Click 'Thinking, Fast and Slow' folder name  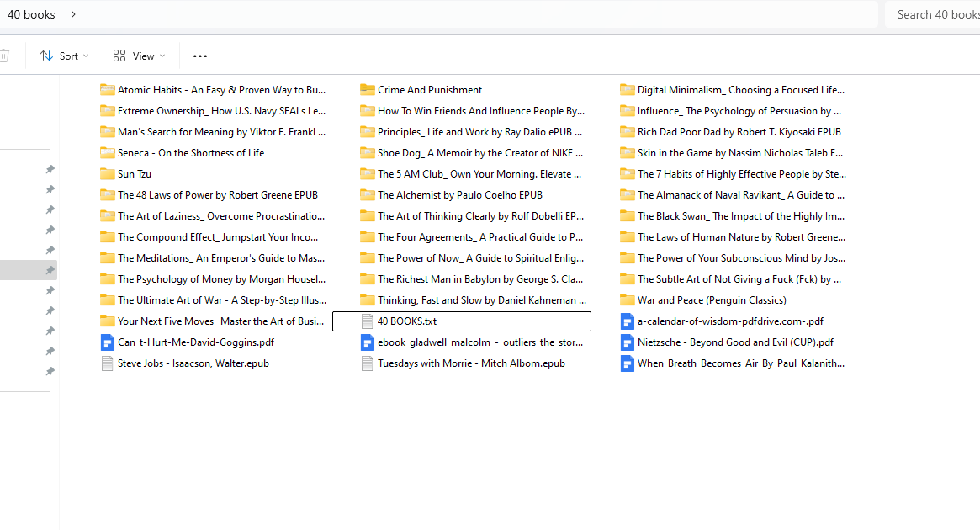482,300
